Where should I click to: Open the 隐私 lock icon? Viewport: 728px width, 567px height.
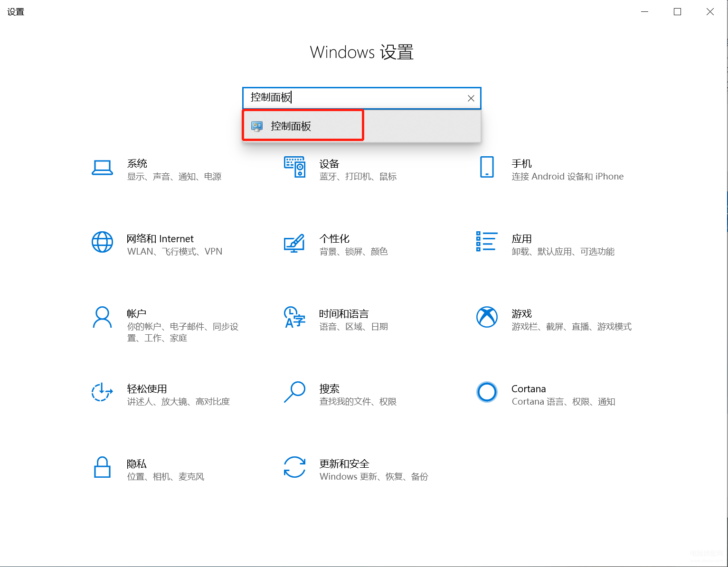click(x=102, y=467)
